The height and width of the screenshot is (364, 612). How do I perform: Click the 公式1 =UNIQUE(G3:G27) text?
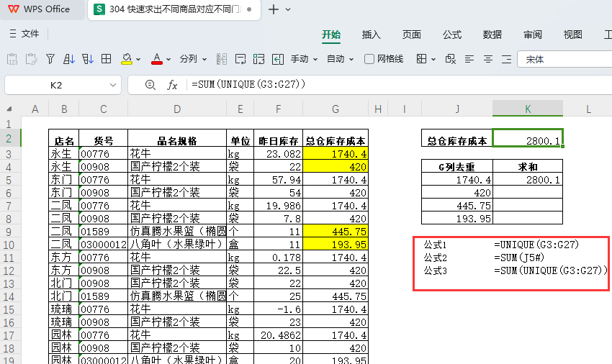(536, 245)
